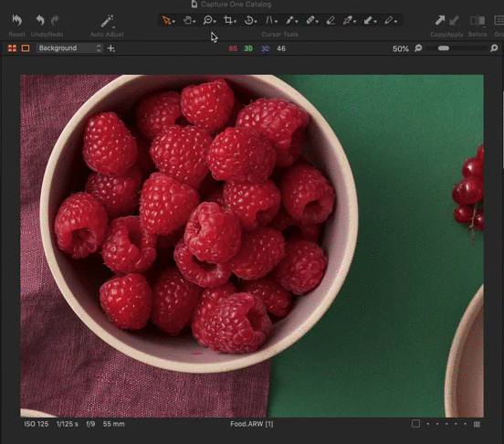
Task: Select the White Balance picker tool
Action: click(x=347, y=21)
